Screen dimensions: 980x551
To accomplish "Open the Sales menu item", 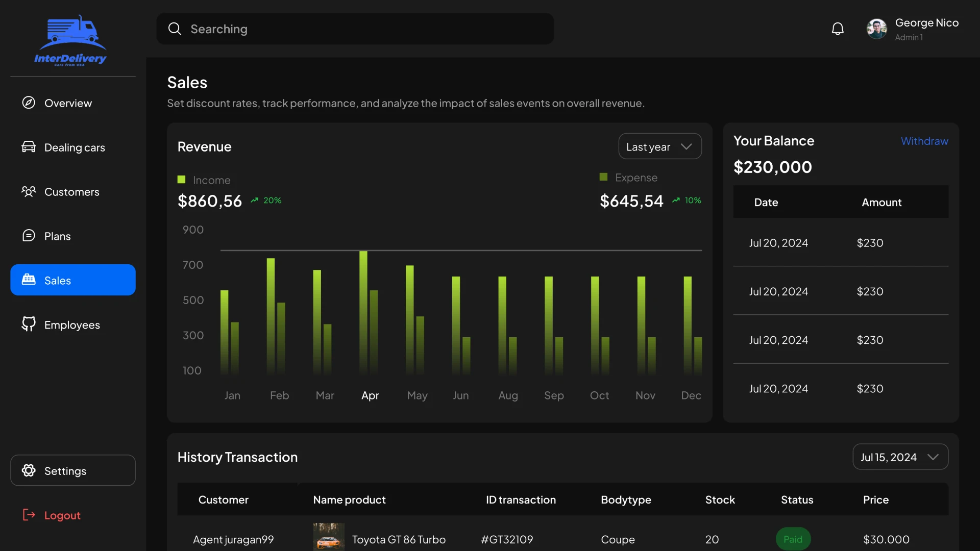I will click(73, 280).
